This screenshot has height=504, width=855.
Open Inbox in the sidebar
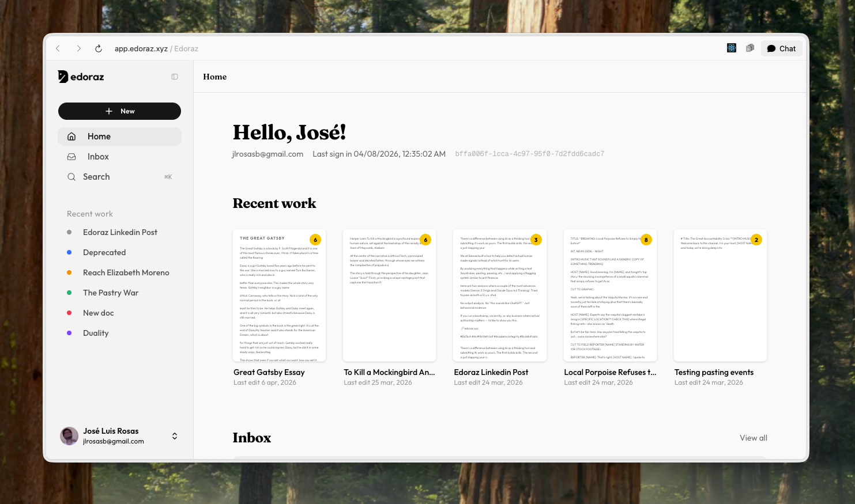(119, 157)
